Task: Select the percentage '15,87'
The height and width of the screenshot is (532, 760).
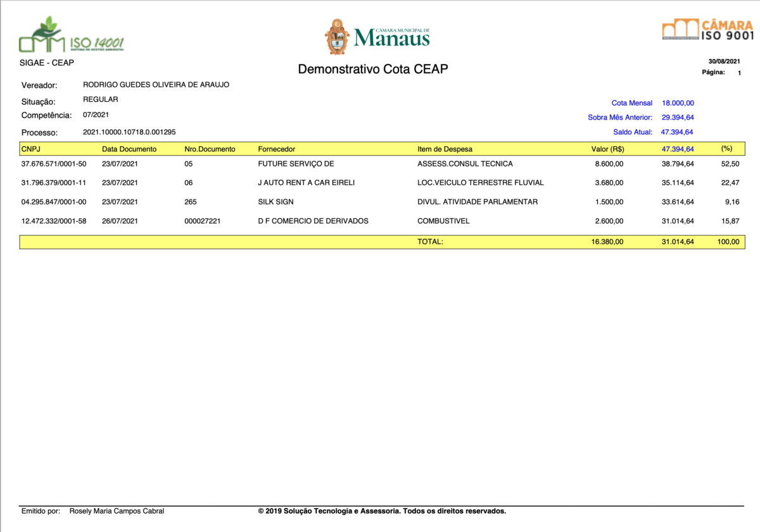Action: point(730,221)
